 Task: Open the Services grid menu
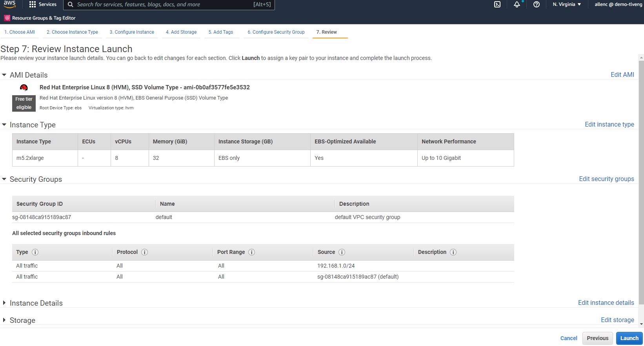coord(33,4)
